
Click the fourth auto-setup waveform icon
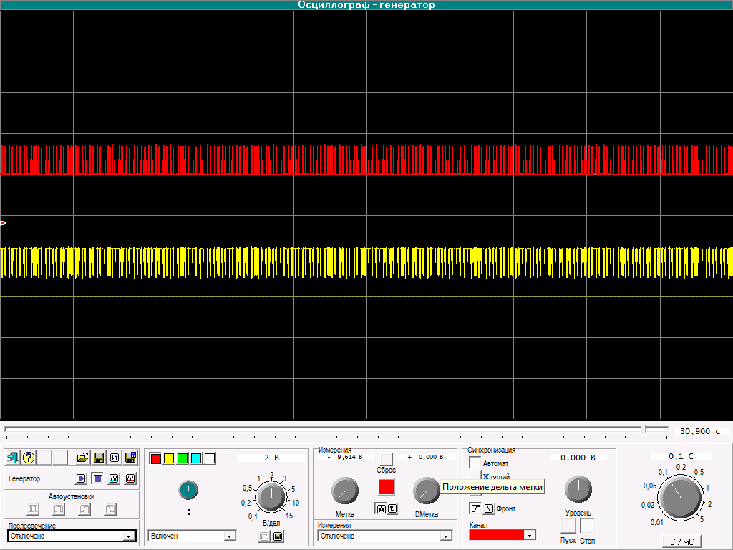click(x=110, y=509)
